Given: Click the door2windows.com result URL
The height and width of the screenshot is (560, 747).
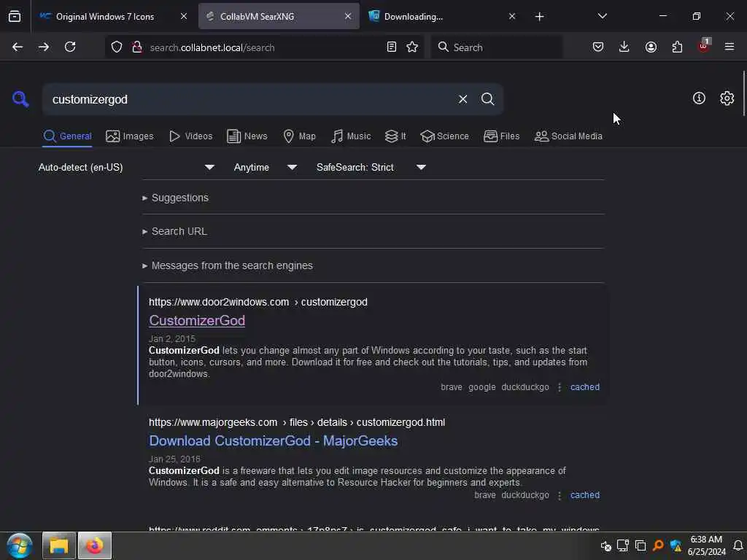Looking at the screenshot, I should (x=258, y=302).
